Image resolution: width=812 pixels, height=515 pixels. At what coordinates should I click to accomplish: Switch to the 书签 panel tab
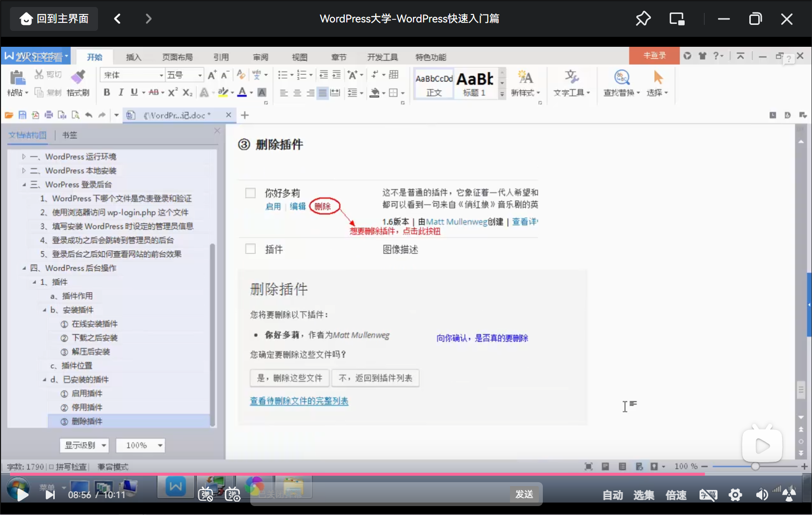[x=70, y=135]
